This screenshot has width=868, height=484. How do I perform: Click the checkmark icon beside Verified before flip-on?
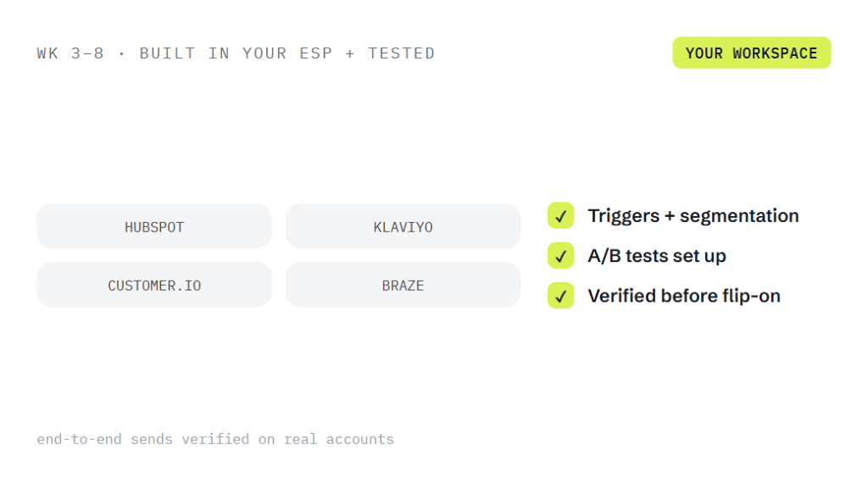pyautogui.click(x=561, y=296)
